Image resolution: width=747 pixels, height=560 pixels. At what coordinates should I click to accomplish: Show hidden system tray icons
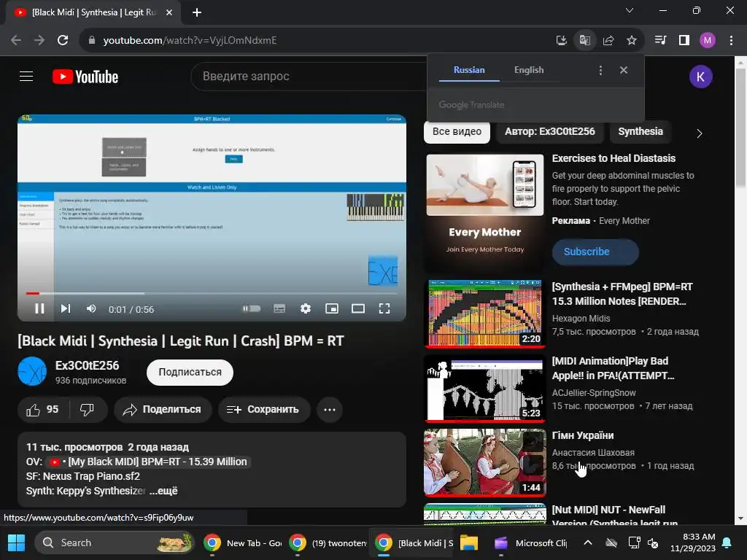588,542
